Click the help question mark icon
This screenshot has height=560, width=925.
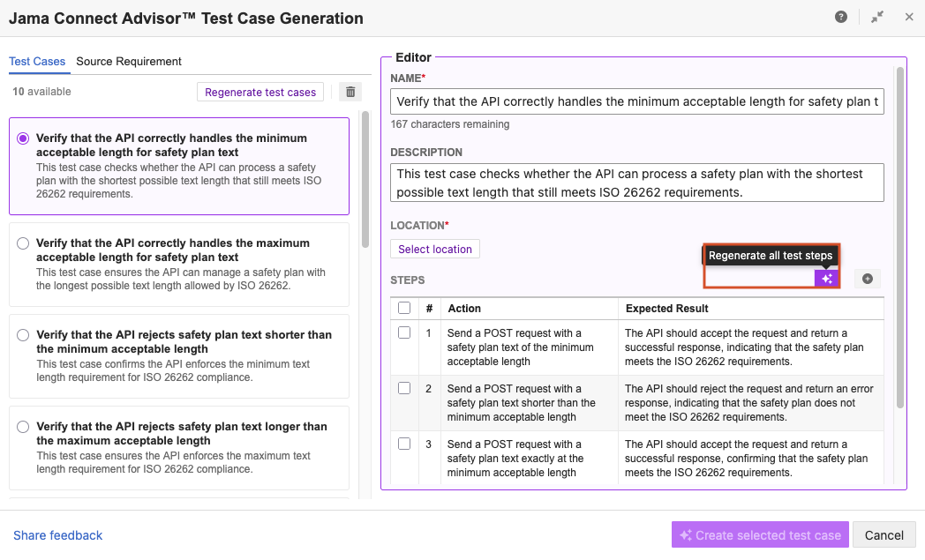[x=841, y=17]
